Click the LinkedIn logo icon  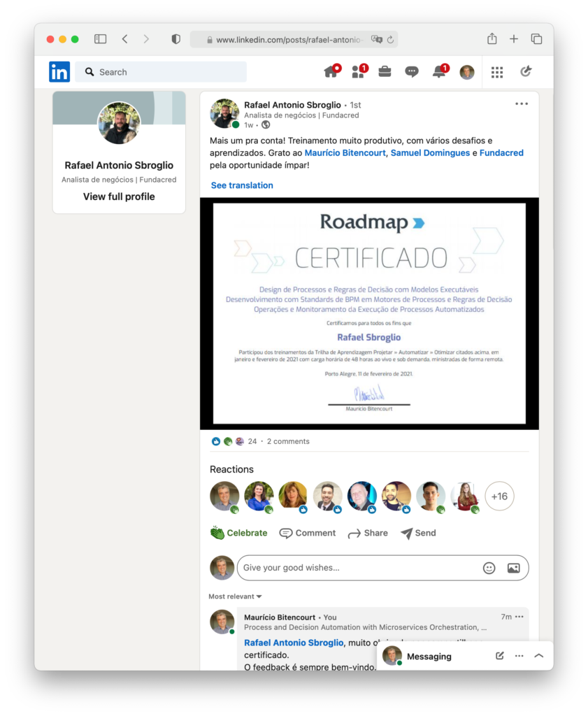[x=59, y=72]
